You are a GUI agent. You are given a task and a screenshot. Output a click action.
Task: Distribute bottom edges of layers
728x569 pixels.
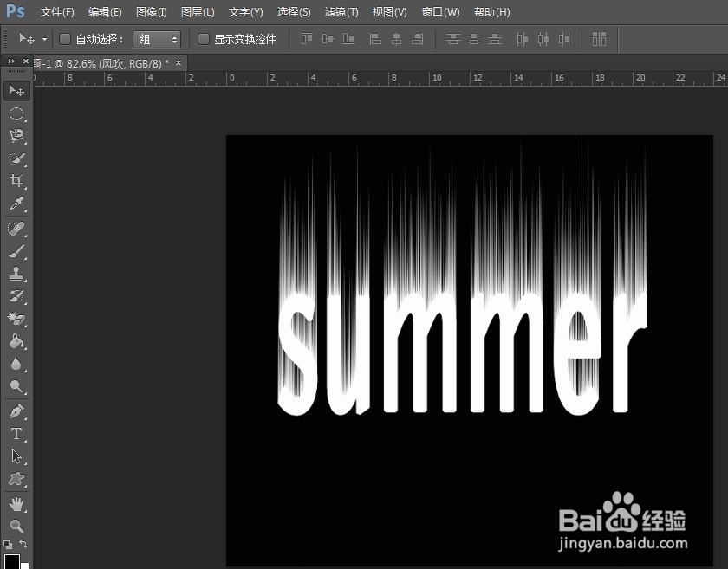click(x=495, y=39)
